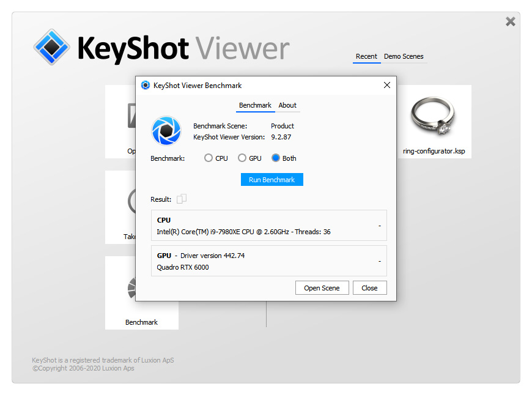Copy the benchmark result with the copy icon
This screenshot has height=395, width=532.
182,199
